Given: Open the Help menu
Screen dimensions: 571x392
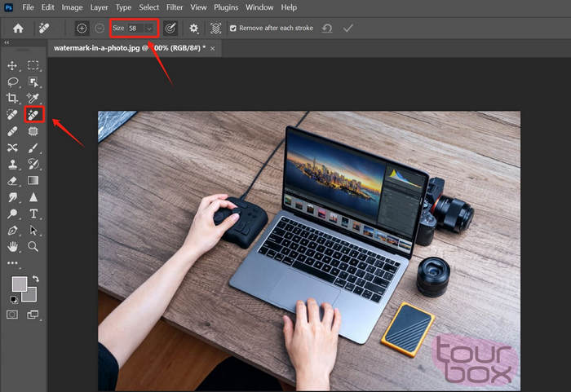Looking at the screenshot, I should point(289,7).
